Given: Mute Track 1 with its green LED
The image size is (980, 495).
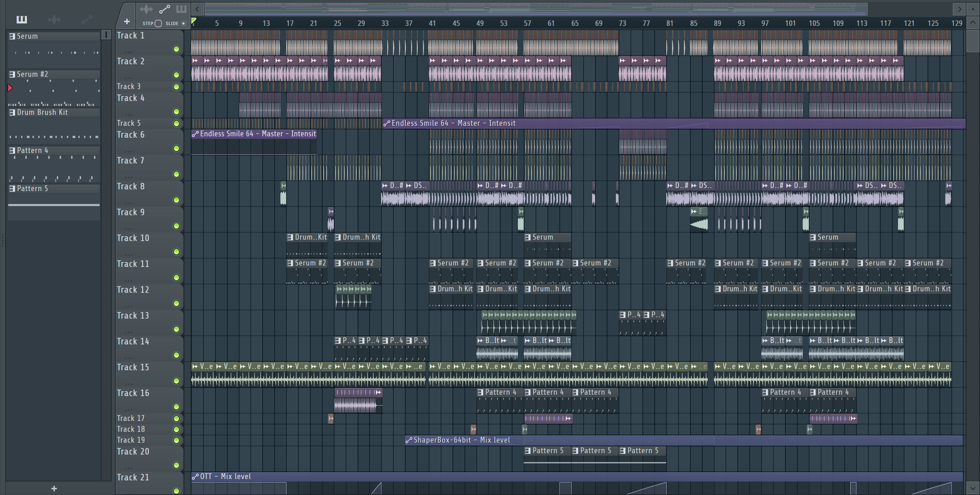Looking at the screenshot, I should coord(176,49).
